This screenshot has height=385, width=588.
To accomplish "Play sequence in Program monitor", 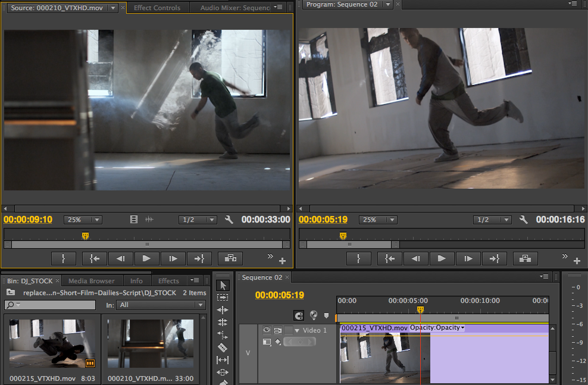I will (442, 258).
